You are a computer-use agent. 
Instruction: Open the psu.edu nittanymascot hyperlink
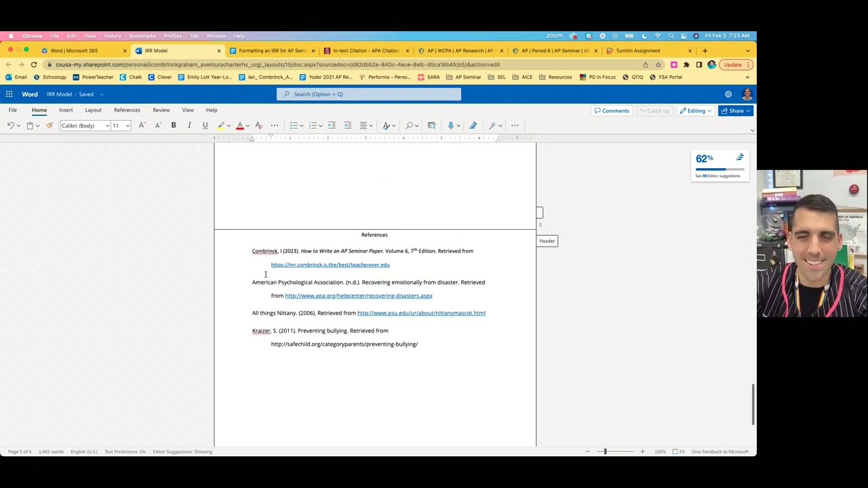(x=421, y=313)
